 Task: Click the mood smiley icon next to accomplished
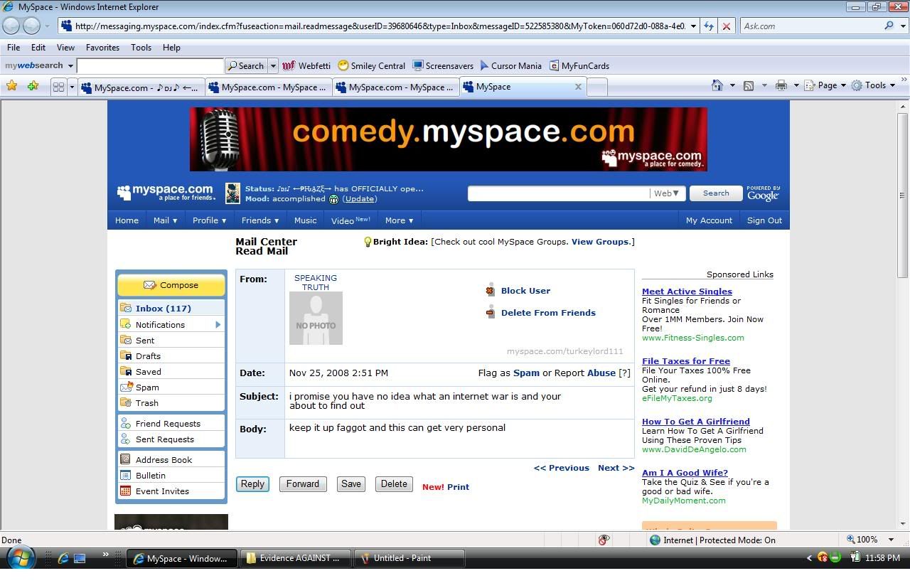333,199
